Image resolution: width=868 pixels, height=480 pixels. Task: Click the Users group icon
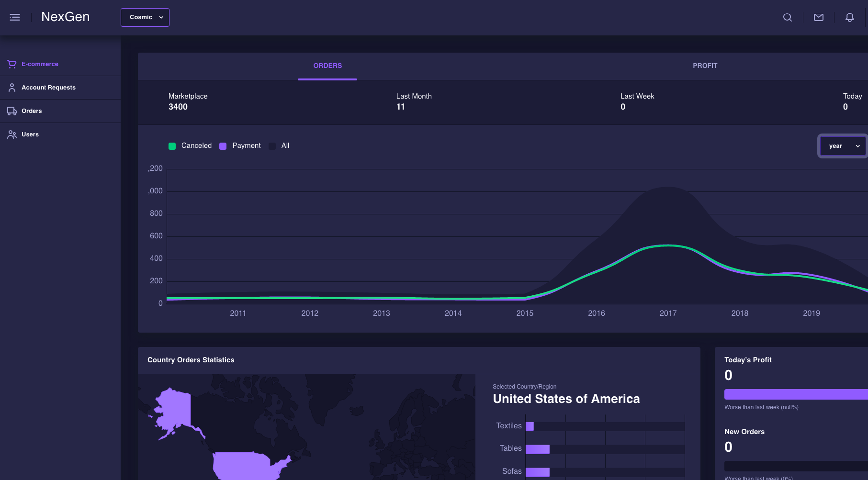pos(12,134)
